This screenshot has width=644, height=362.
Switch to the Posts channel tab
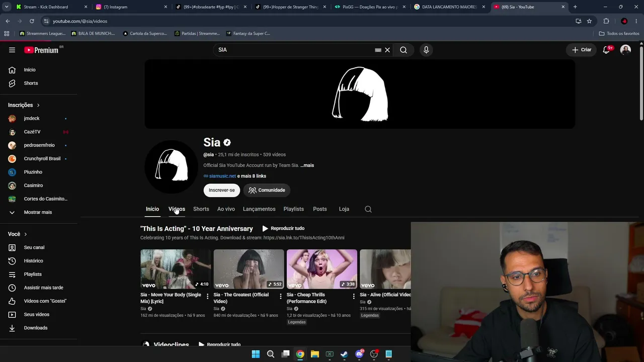click(320, 209)
